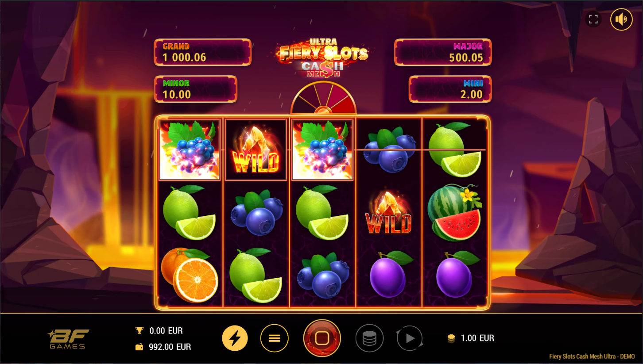This screenshot has width=643, height=364.
Task: Click the 1.00 EUR bet amount
Action: click(477, 338)
